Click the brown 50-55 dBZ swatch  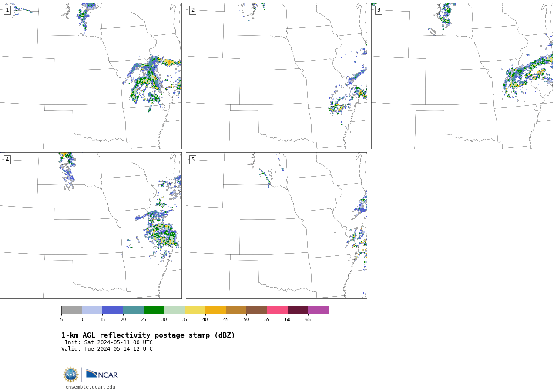point(256,310)
